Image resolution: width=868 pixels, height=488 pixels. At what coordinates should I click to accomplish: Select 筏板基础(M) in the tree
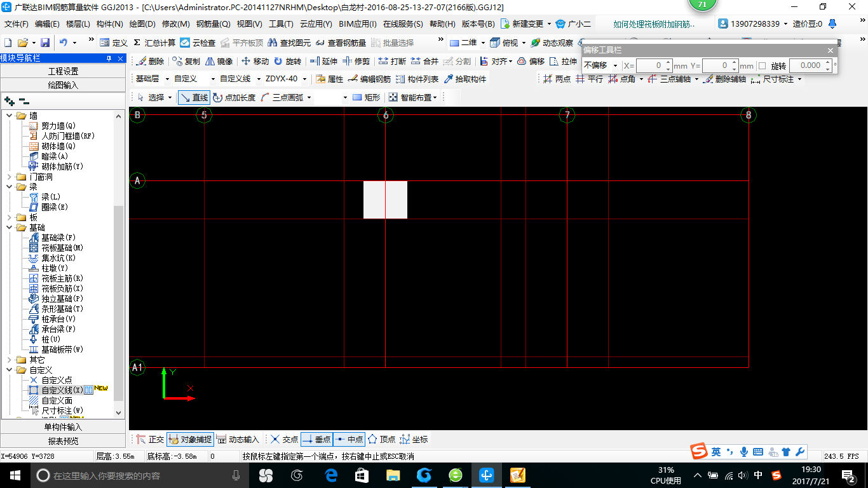(x=62, y=248)
